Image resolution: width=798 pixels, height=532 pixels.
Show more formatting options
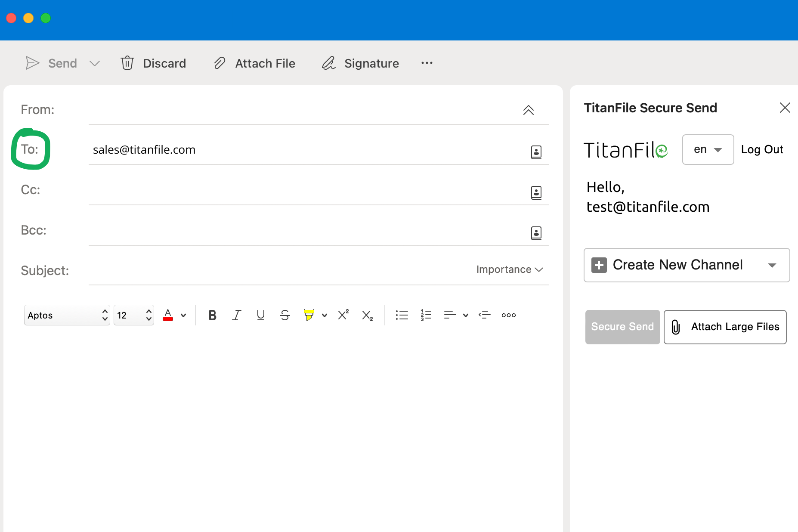509,315
